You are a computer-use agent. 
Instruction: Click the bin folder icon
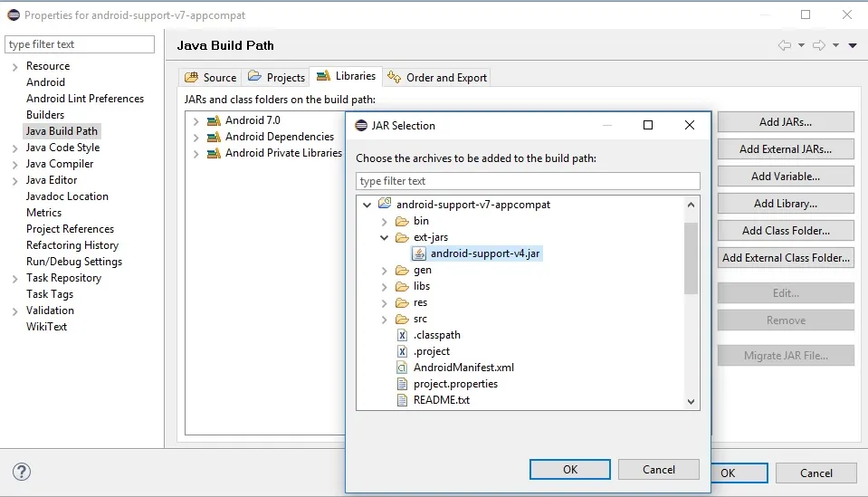click(x=402, y=222)
